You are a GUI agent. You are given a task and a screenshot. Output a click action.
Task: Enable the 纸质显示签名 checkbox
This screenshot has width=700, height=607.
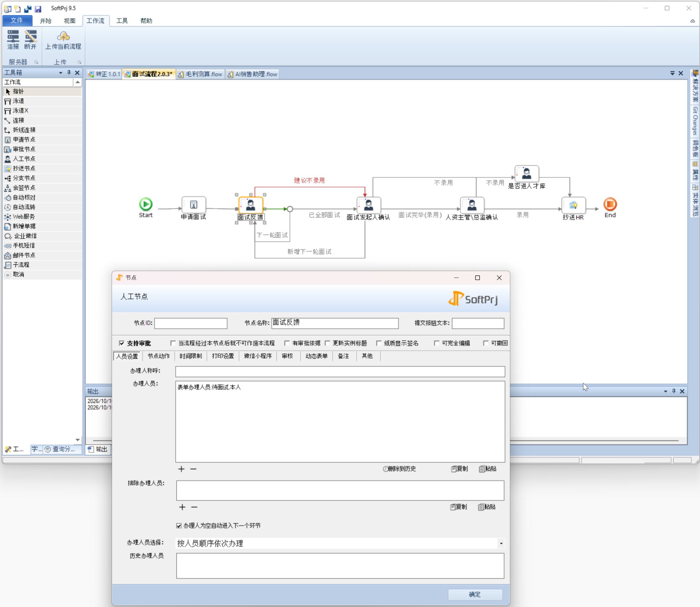point(379,343)
